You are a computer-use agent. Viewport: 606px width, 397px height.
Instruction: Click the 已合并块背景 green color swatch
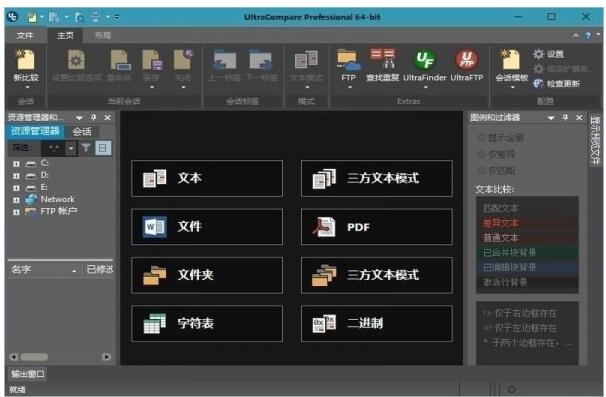528,252
